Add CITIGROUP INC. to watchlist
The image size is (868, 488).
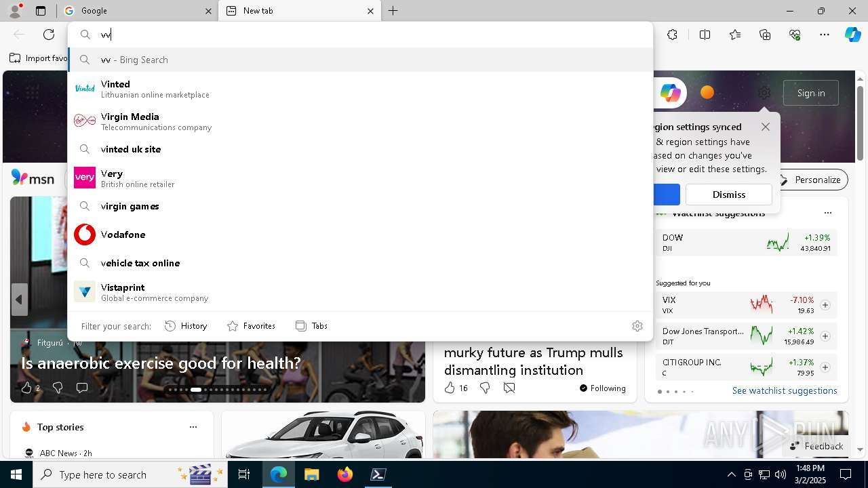pyautogui.click(x=825, y=367)
